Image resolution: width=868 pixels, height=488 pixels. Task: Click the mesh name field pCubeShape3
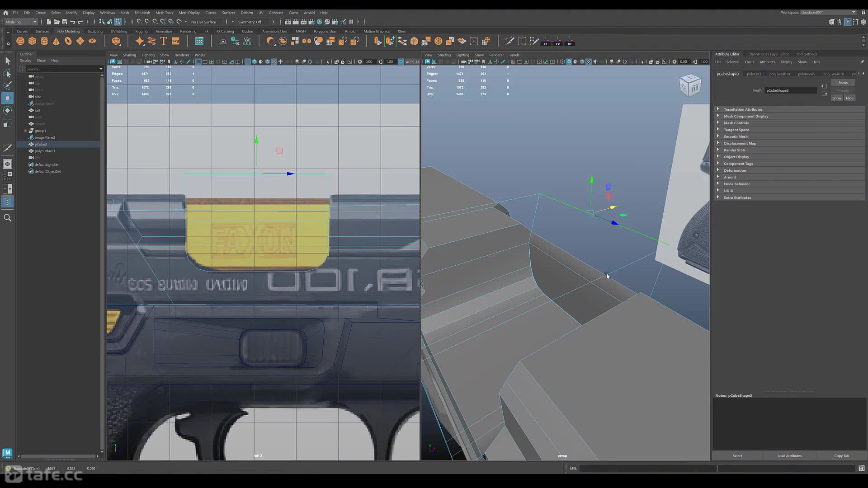point(791,90)
